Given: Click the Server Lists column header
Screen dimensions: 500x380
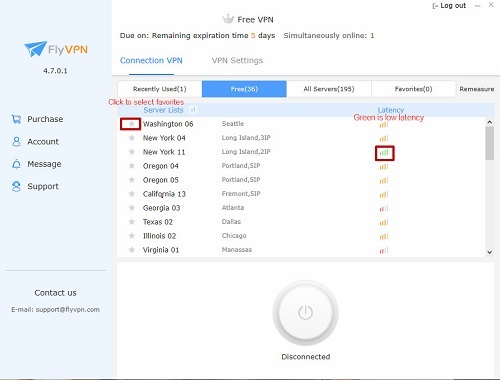Looking at the screenshot, I should (163, 110).
